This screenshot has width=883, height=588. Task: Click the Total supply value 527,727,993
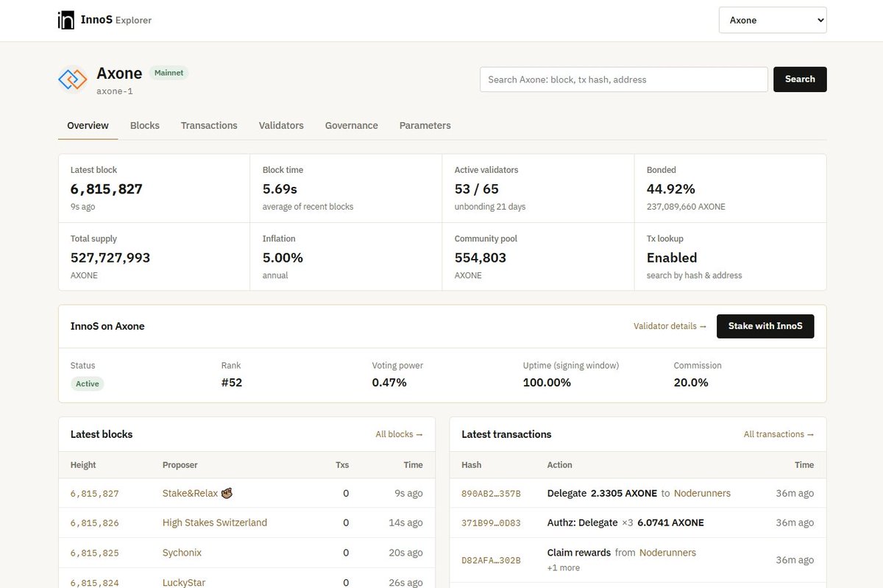pos(110,258)
